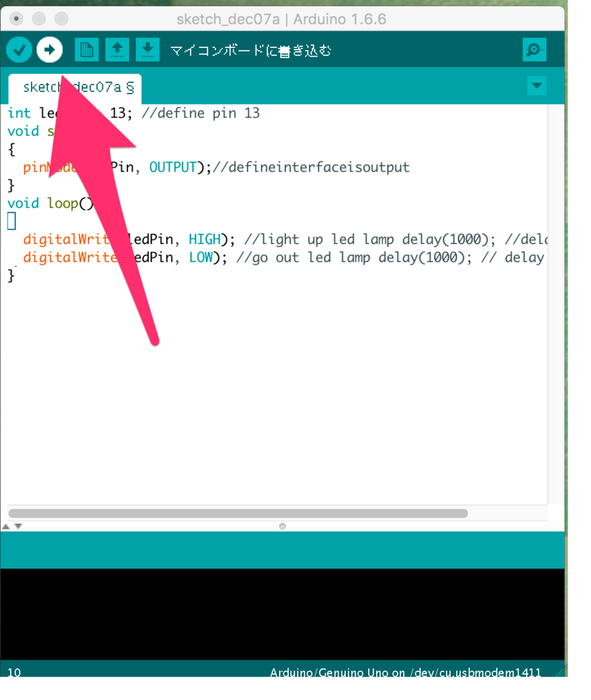Click the horizontal scrollbar in editor
Screen dimensions: 591x700
coord(238,513)
